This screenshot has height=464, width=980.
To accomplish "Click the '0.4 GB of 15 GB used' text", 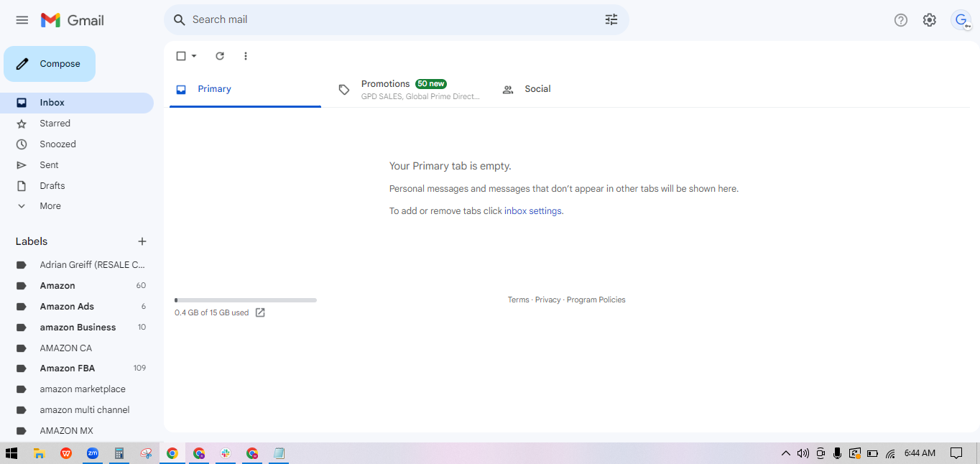I will (x=212, y=313).
